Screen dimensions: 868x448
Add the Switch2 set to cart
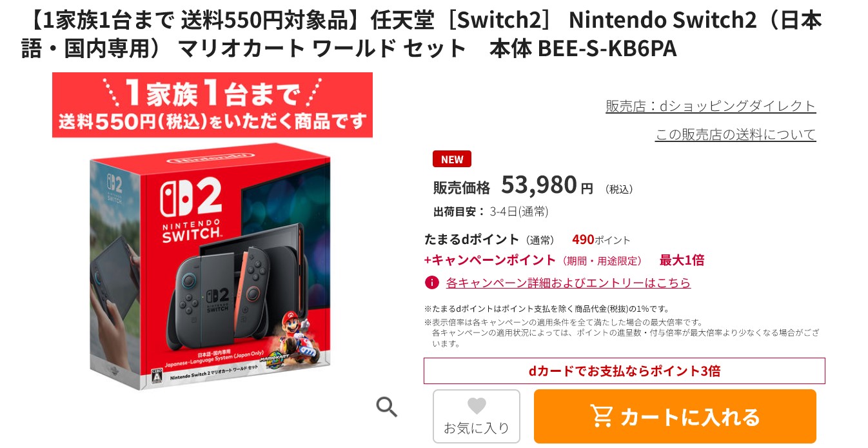point(675,416)
